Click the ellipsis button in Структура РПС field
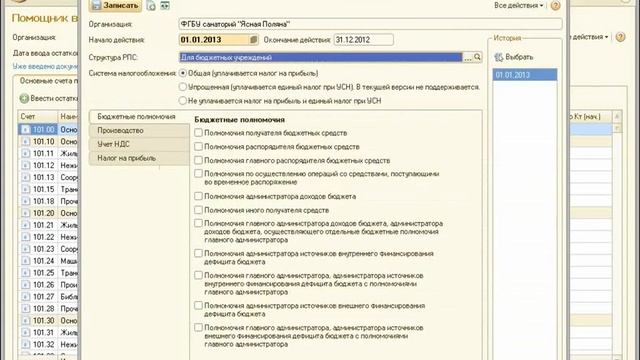The image size is (640, 360). pyautogui.click(x=467, y=58)
